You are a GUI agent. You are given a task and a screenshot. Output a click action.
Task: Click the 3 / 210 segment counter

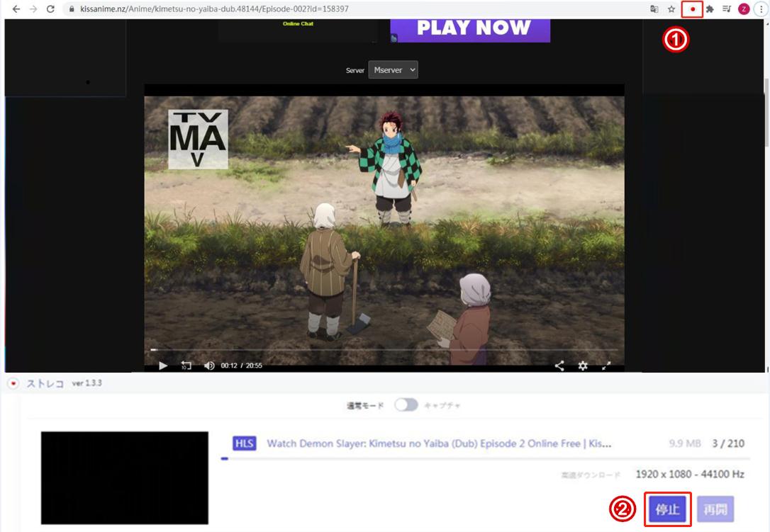728,443
